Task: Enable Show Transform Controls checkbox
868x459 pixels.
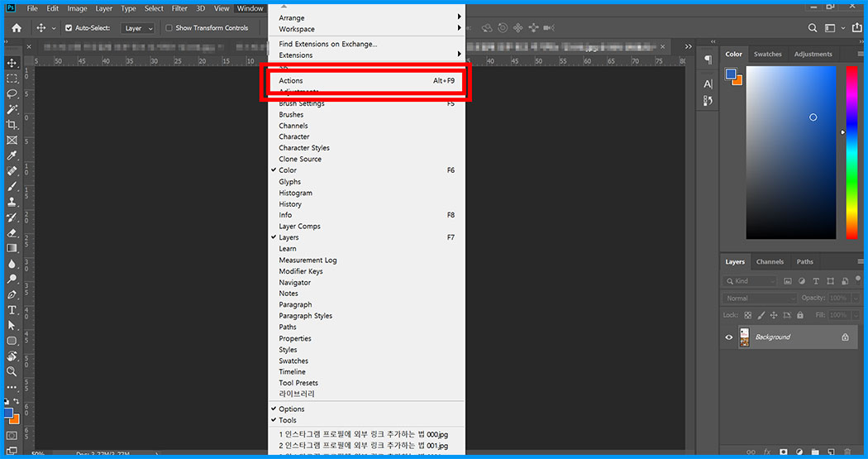Action: click(x=169, y=27)
